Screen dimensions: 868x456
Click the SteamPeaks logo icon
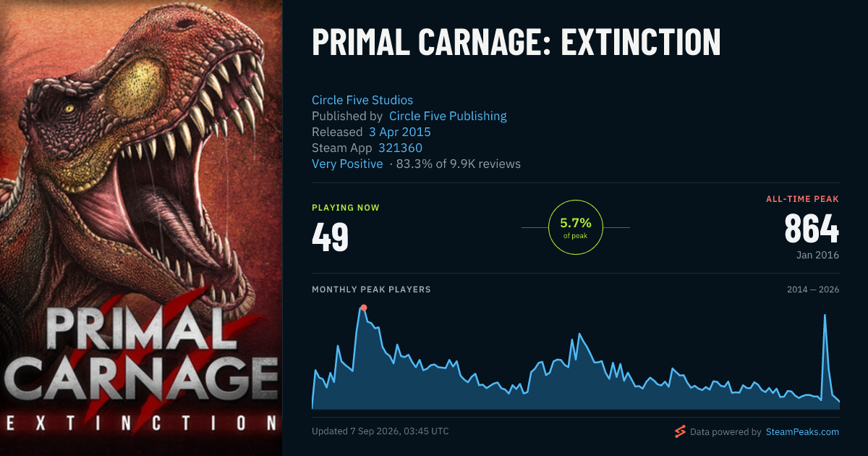pos(679,432)
